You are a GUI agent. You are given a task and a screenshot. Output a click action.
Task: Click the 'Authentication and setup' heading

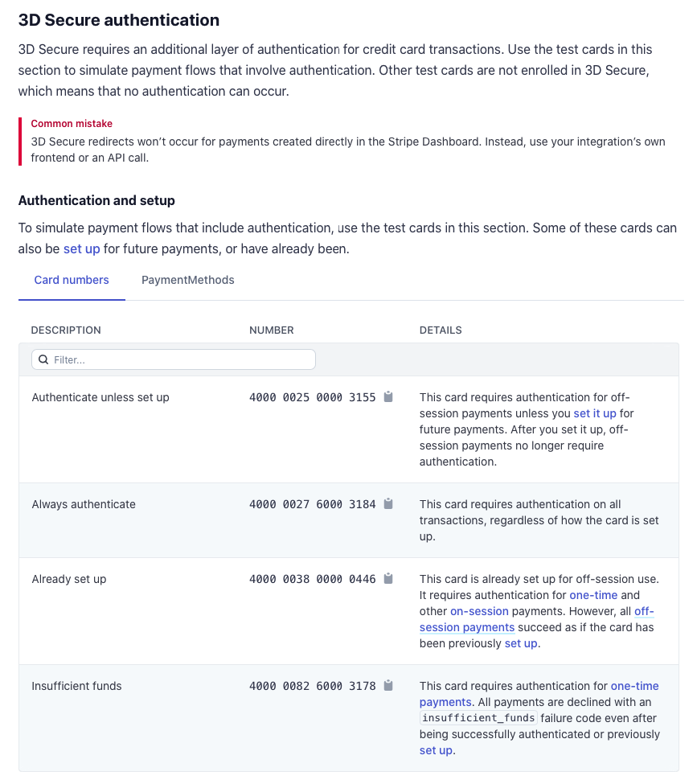pos(96,200)
